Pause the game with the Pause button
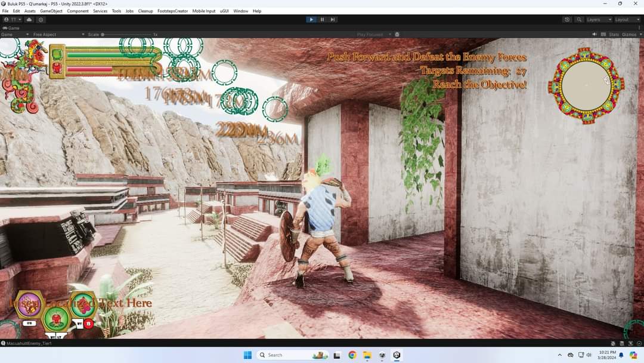The width and height of the screenshot is (644, 363). click(x=323, y=19)
